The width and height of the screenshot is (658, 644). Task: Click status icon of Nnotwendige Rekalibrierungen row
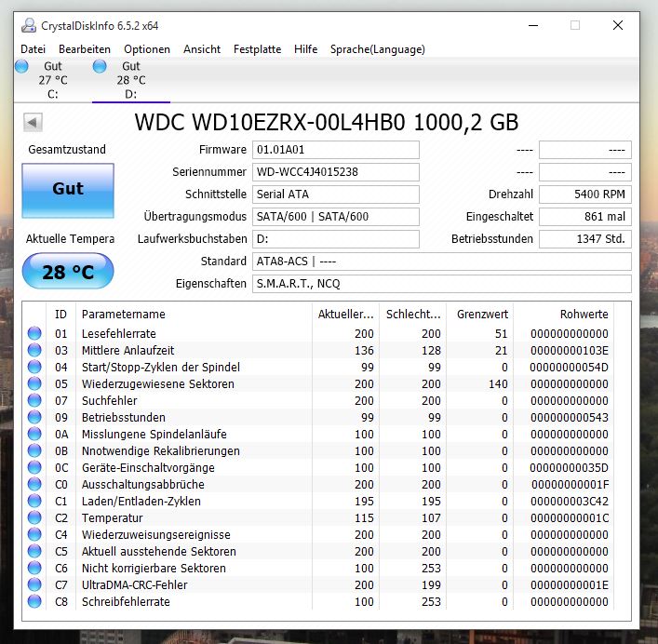(x=34, y=450)
